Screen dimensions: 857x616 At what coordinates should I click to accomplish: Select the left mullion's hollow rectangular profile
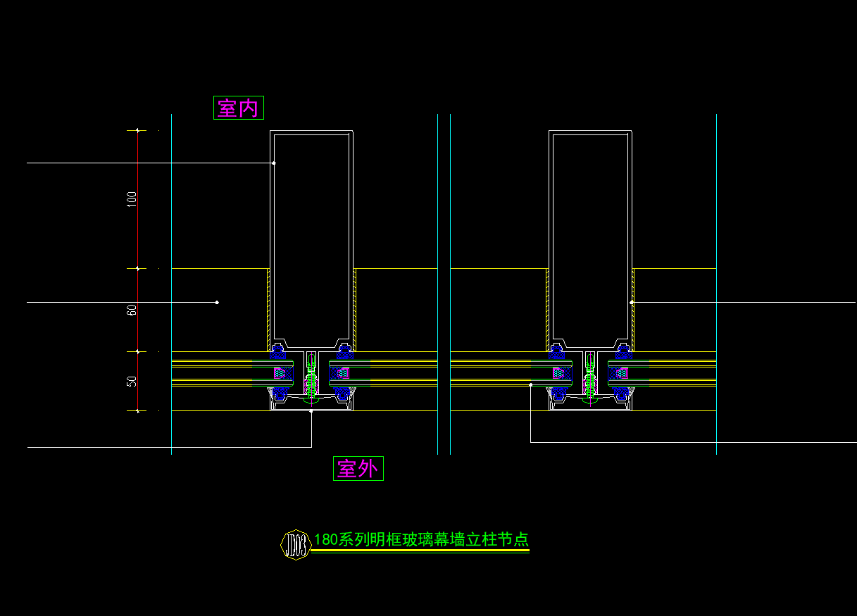(x=311, y=238)
